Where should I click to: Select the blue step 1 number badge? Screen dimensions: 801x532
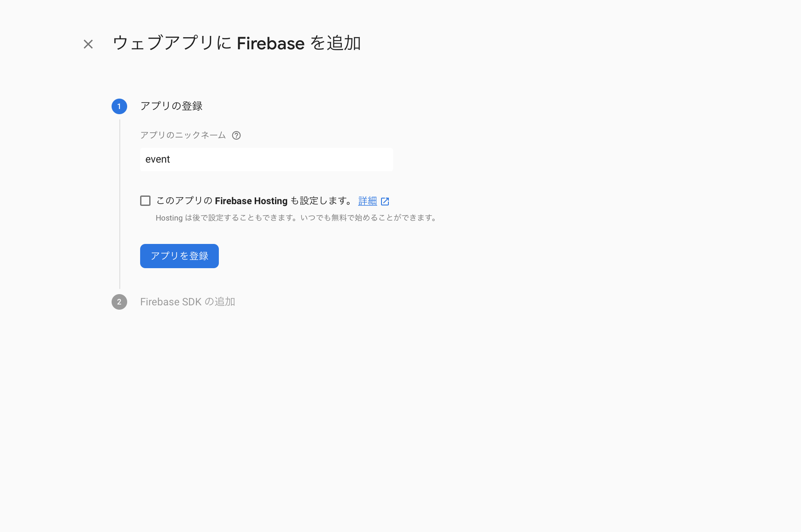click(x=119, y=106)
